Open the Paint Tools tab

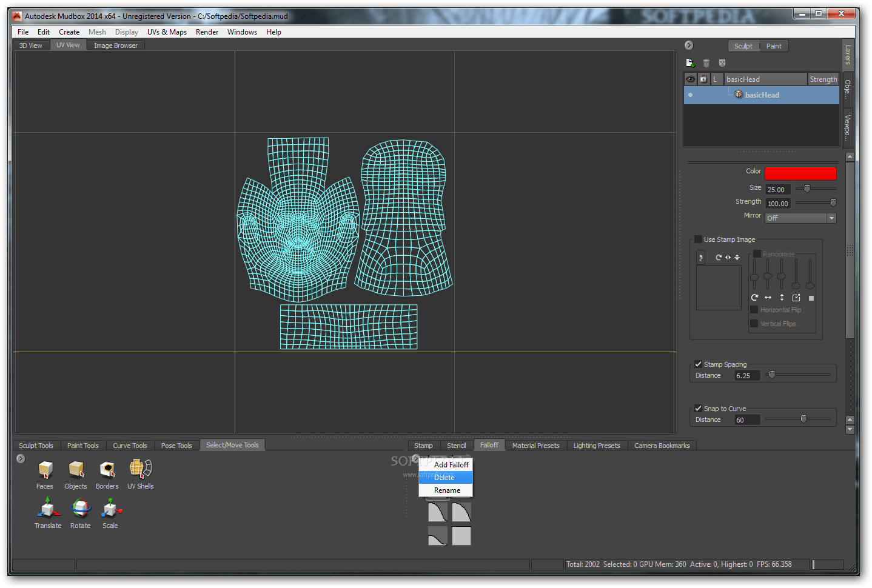[83, 446]
